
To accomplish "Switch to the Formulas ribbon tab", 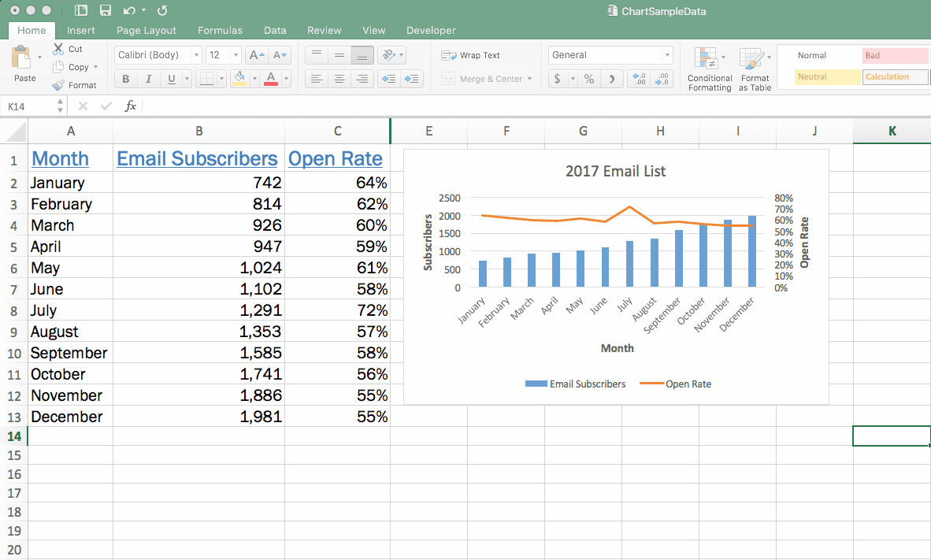I will [220, 30].
